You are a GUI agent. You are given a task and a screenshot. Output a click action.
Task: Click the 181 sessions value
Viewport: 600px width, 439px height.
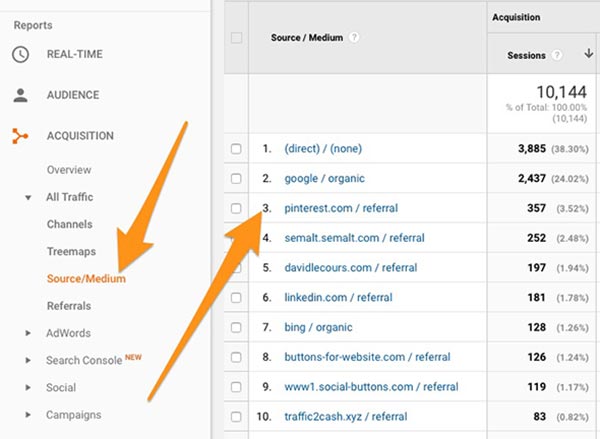click(x=536, y=297)
